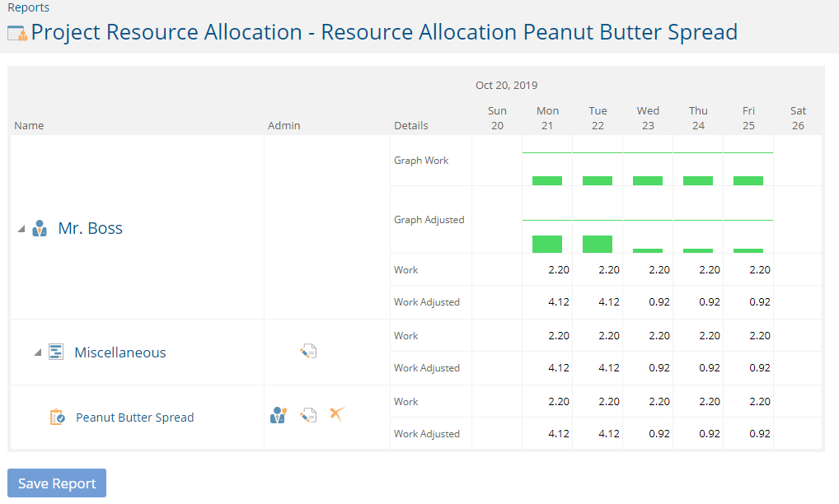The image size is (839, 504).
Task: Collapse the Miscellaneous project row
Action: coord(37,352)
